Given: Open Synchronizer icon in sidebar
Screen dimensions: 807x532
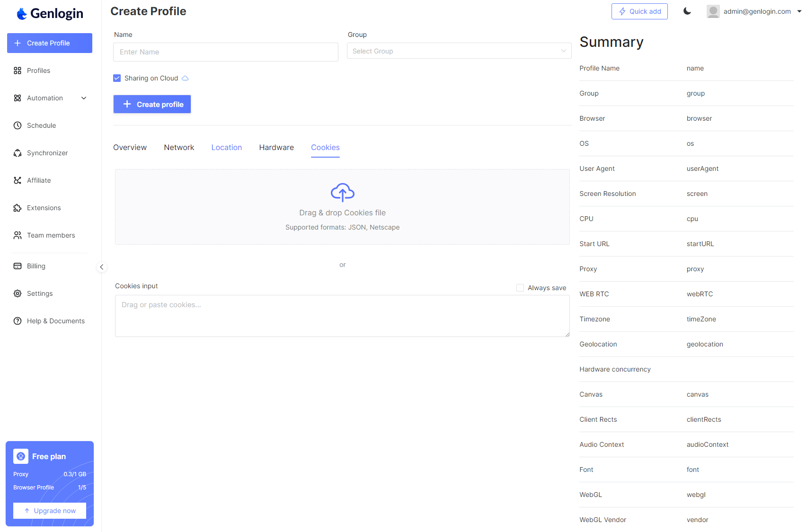Looking at the screenshot, I should coord(18,153).
